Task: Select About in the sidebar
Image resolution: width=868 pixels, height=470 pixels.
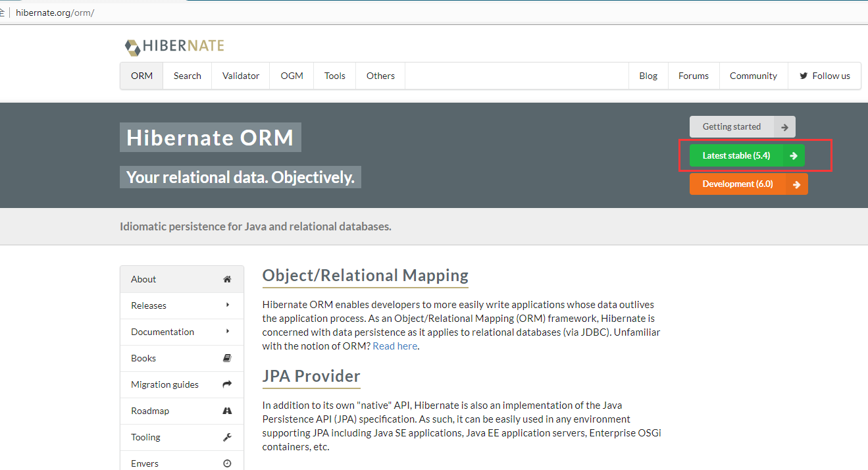Action: 182,279
